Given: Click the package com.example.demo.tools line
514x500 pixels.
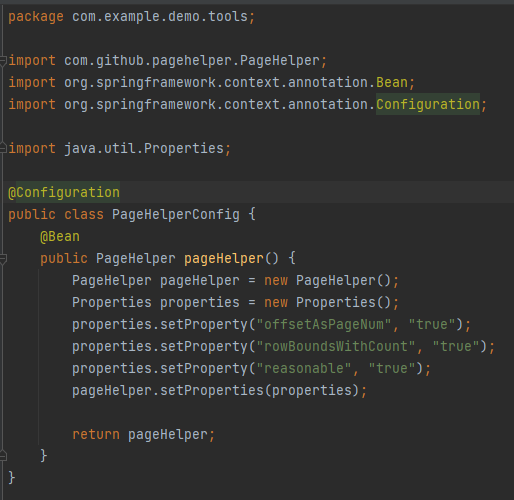Looking at the screenshot, I should [132, 17].
